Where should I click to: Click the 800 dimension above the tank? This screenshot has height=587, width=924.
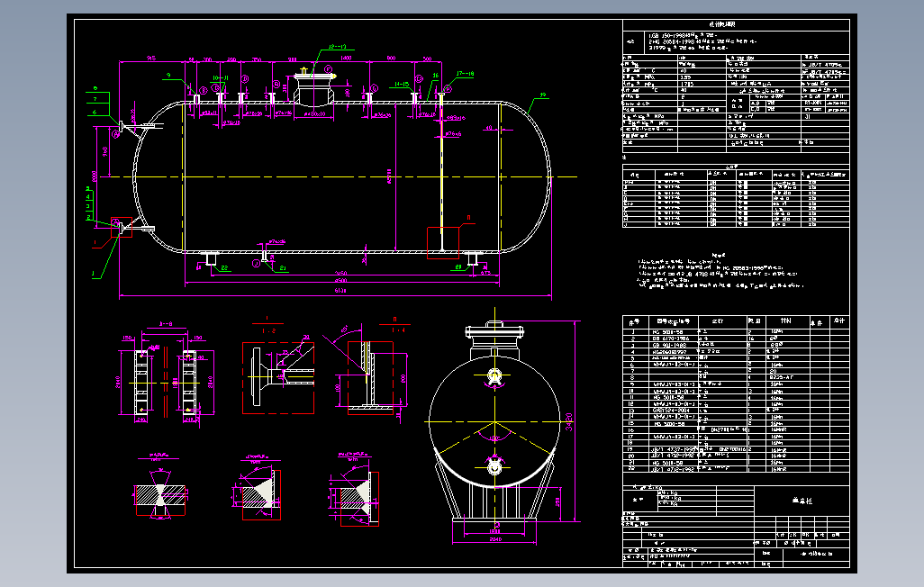tap(391, 59)
